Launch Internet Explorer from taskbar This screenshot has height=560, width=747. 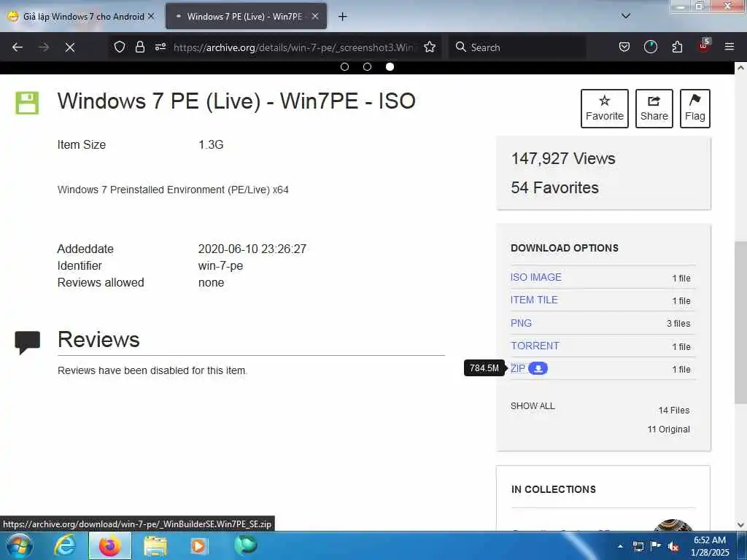click(x=65, y=545)
